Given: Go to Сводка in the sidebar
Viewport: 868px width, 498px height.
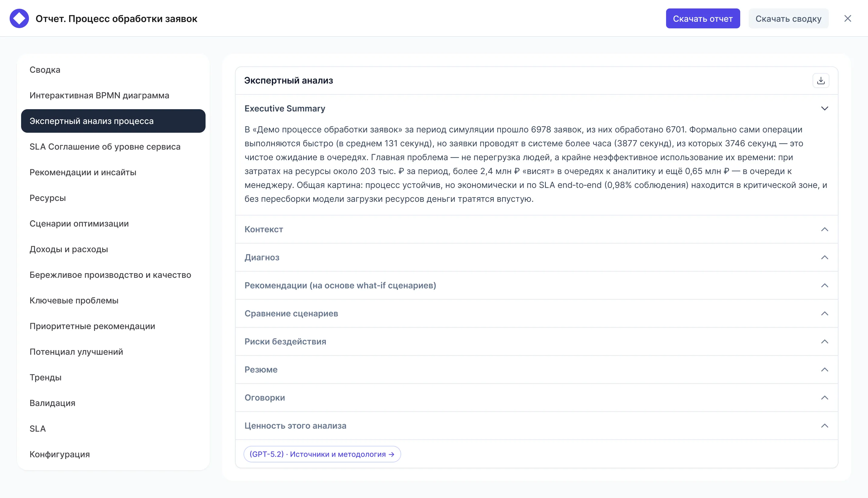Looking at the screenshot, I should 45,70.
